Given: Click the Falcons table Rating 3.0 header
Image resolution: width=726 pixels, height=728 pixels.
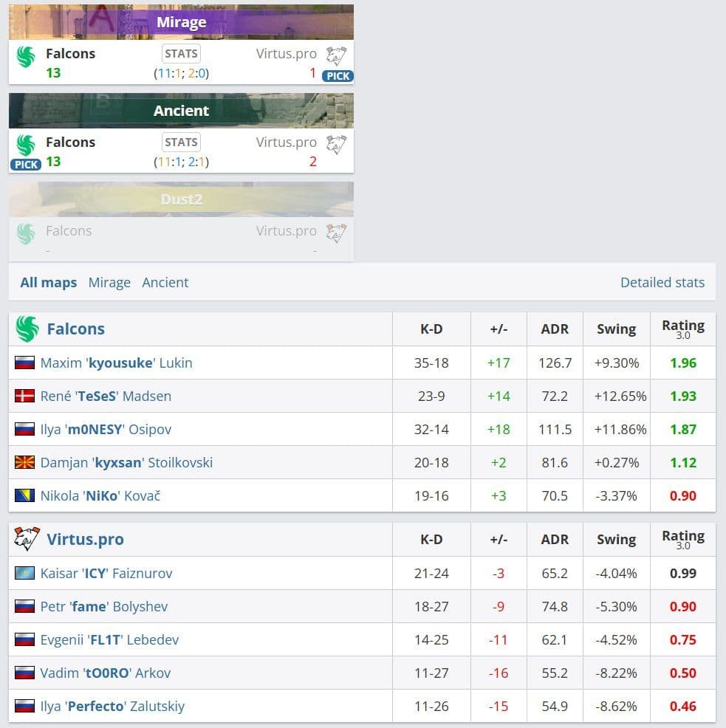Looking at the screenshot, I should [x=683, y=329].
